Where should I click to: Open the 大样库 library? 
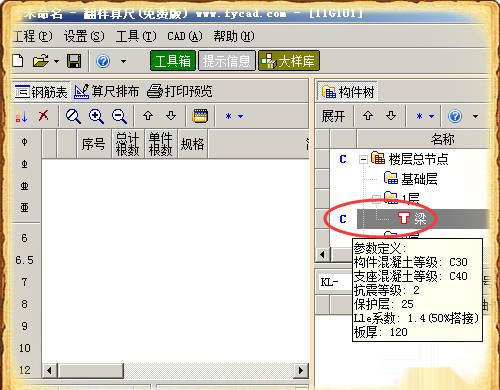point(289,61)
